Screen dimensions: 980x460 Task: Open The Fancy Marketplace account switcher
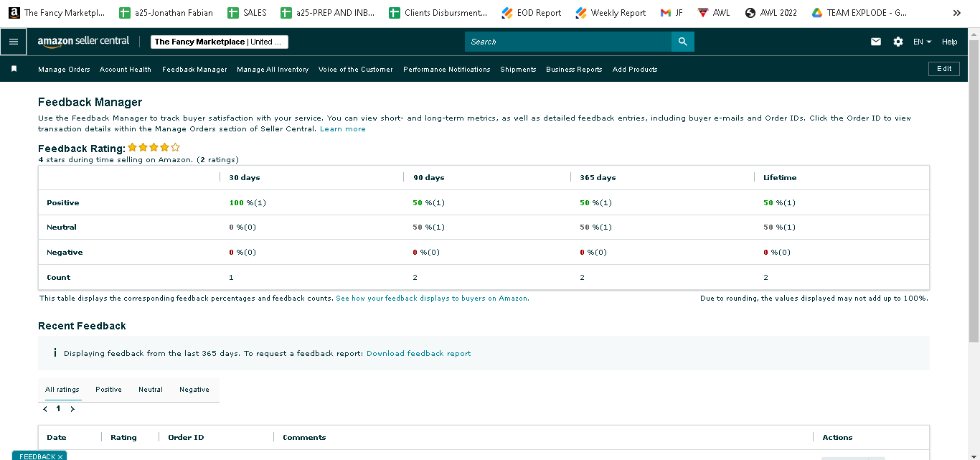[x=220, y=42]
